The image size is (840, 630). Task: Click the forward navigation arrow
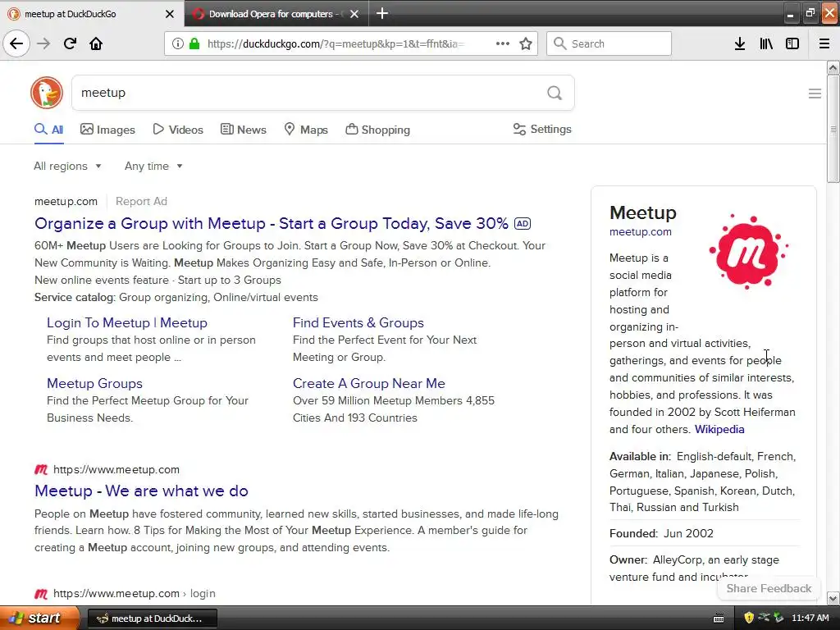pyautogui.click(x=43, y=43)
